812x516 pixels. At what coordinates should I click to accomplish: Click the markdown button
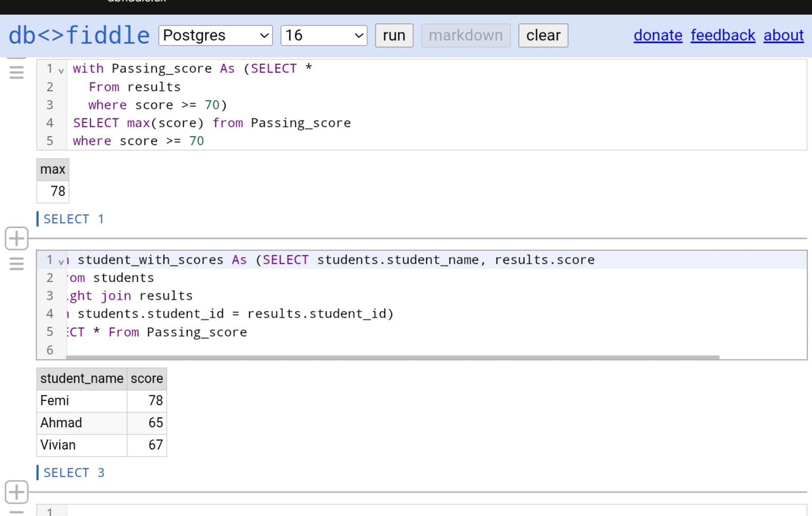point(466,35)
